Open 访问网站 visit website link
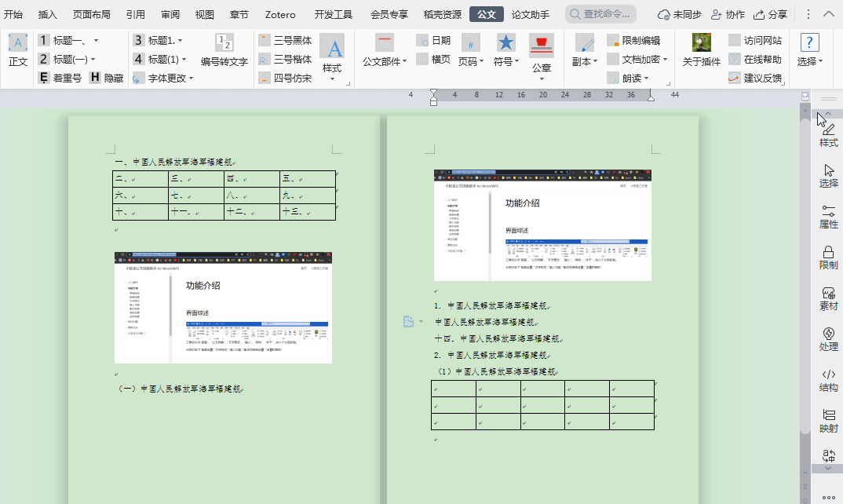843x504 pixels. 755,40
